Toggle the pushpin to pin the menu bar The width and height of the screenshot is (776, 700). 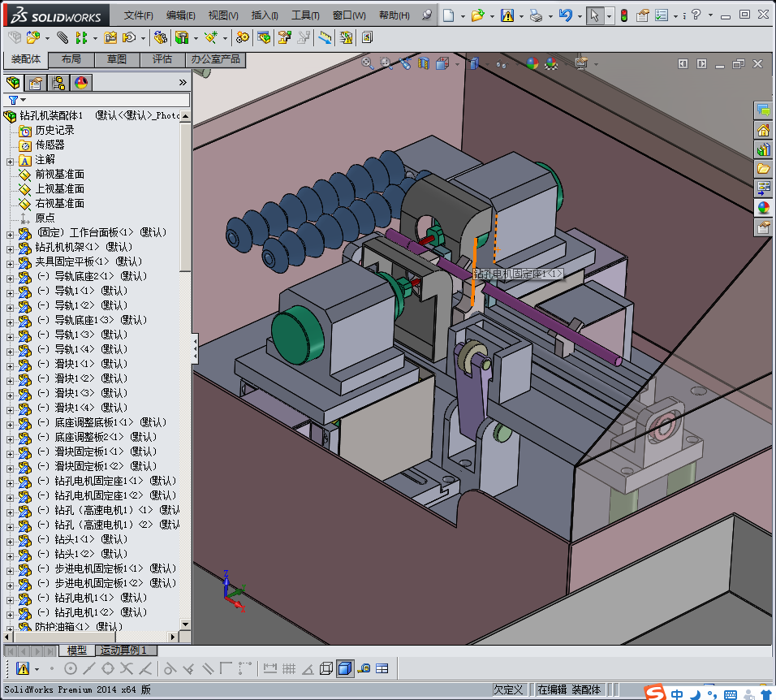[427, 15]
